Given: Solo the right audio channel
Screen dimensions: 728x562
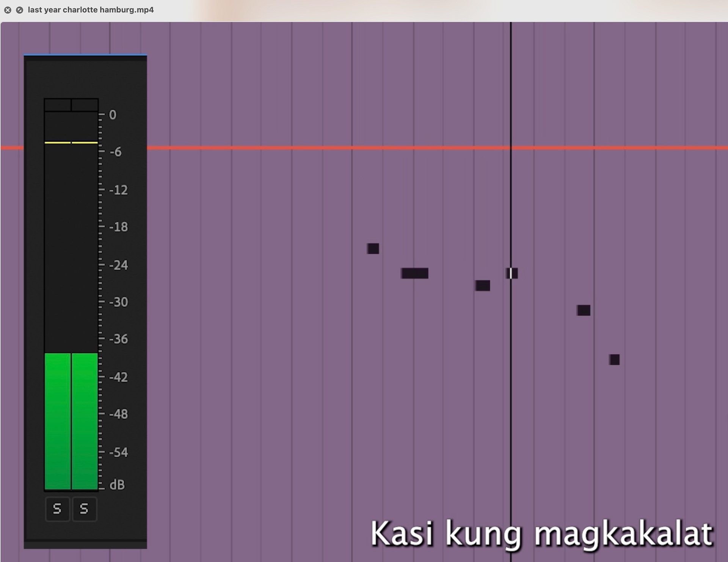Looking at the screenshot, I should tap(84, 509).
